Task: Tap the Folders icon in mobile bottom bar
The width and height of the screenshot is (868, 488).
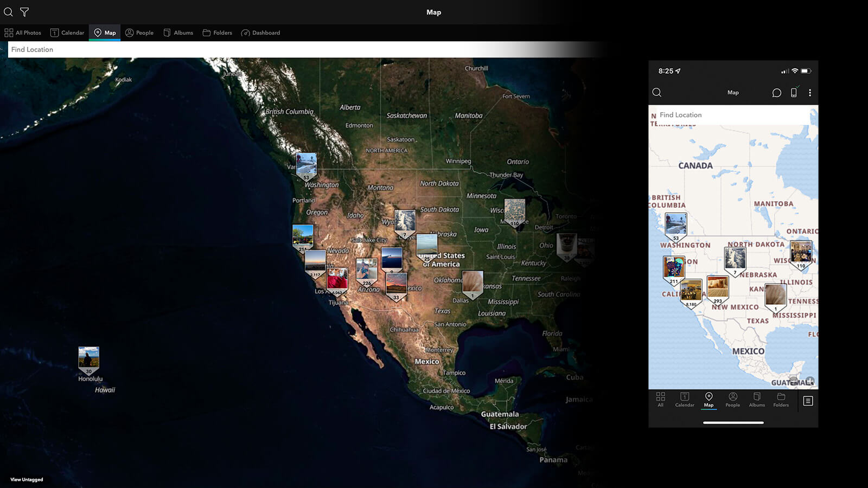Action: [x=781, y=400]
